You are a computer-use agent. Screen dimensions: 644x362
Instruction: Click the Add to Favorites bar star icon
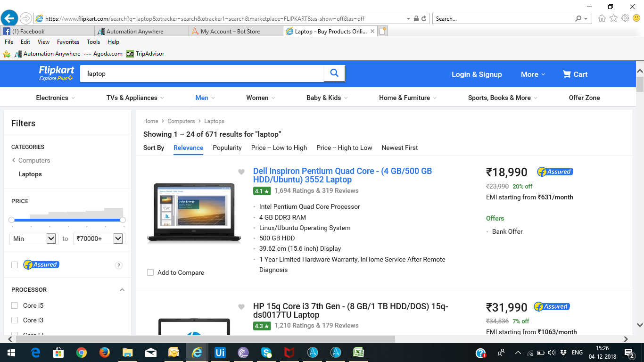coord(7,54)
